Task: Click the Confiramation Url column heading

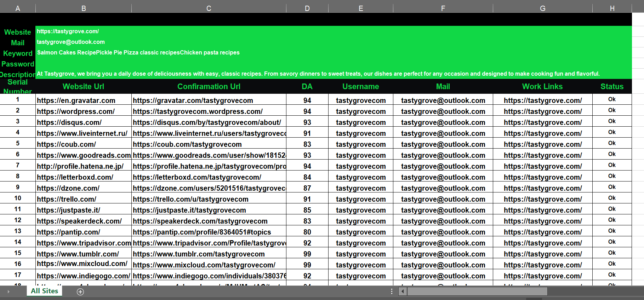Action: (x=209, y=86)
